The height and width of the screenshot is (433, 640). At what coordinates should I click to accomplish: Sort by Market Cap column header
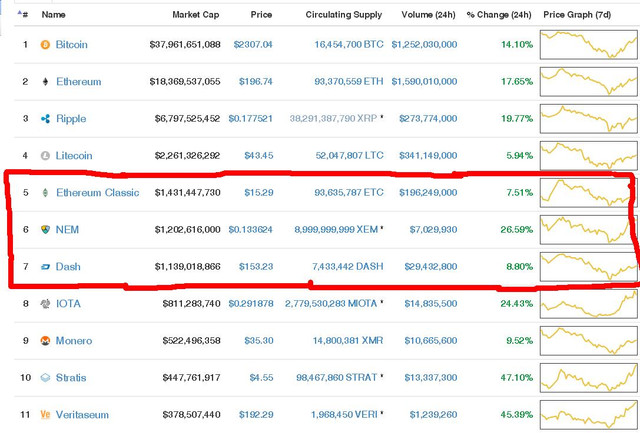pos(196,15)
